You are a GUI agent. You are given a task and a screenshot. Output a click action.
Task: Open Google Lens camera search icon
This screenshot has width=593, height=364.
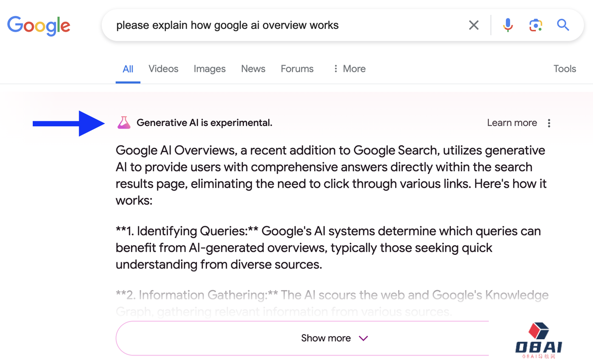pos(535,25)
